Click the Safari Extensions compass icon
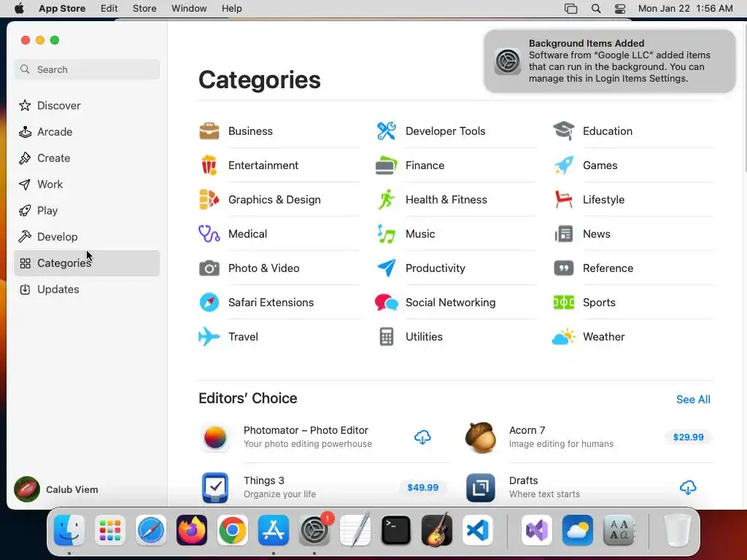The image size is (747, 560). tap(209, 303)
